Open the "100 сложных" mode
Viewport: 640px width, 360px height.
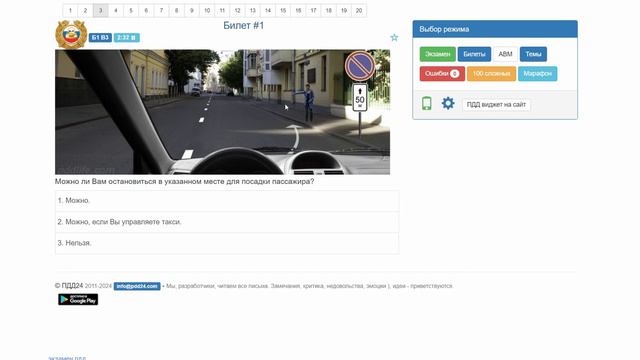491,73
